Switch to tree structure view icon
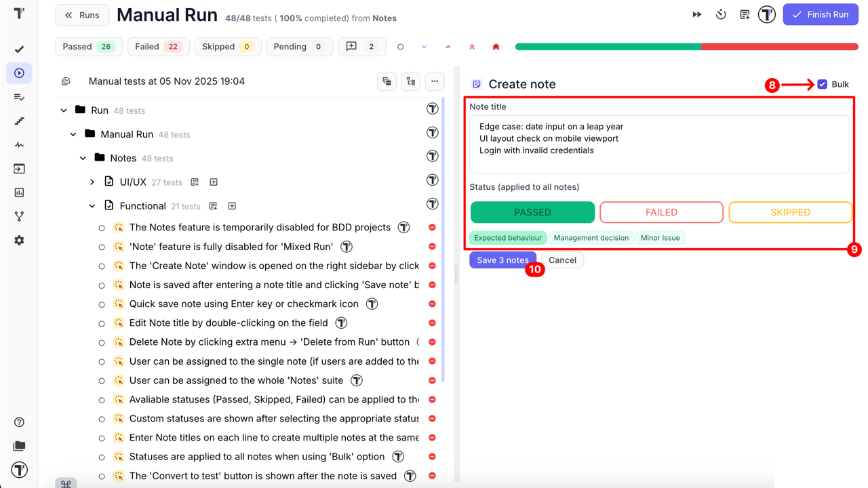The height and width of the screenshot is (488, 868). click(x=410, y=81)
